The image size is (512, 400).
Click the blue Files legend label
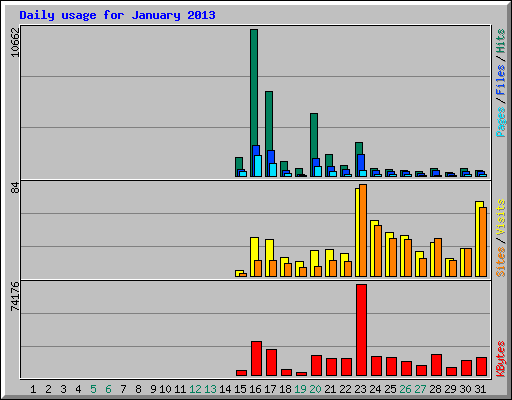tap(501, 80)
